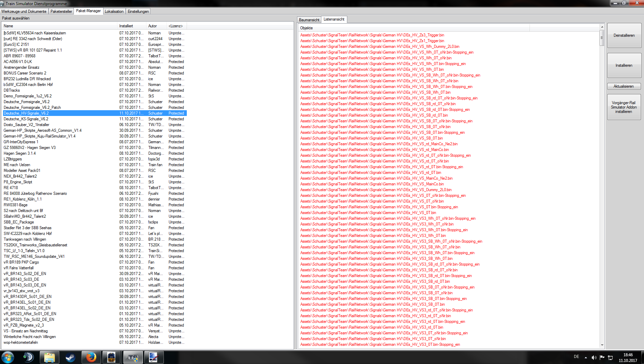This screenshot has width=644, height=364.
Task: Click the network icon in system tray
Action: point(610,358)
